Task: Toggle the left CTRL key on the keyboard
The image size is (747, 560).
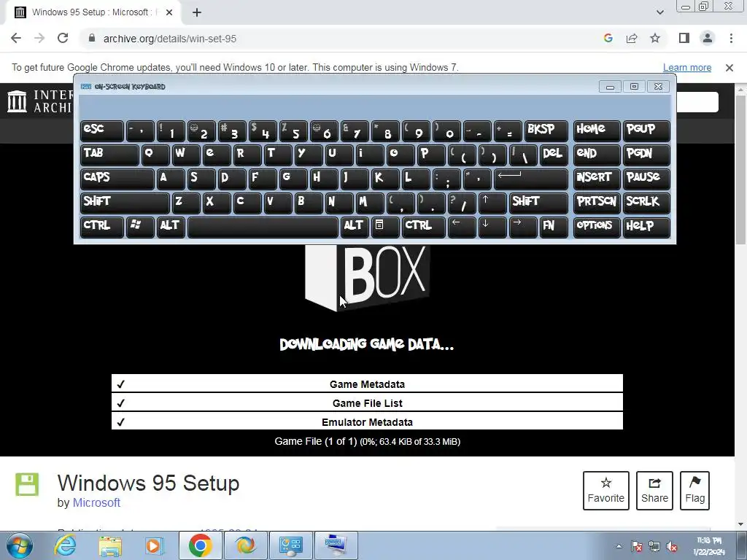Action: tap(102, 227)
